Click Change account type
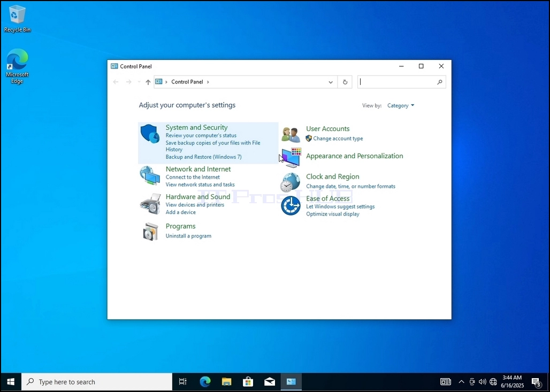 point(338,139)
